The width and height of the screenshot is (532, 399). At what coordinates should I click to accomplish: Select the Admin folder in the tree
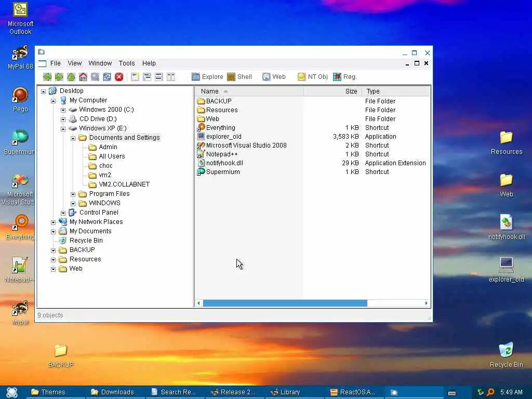(x=108, y=147)
